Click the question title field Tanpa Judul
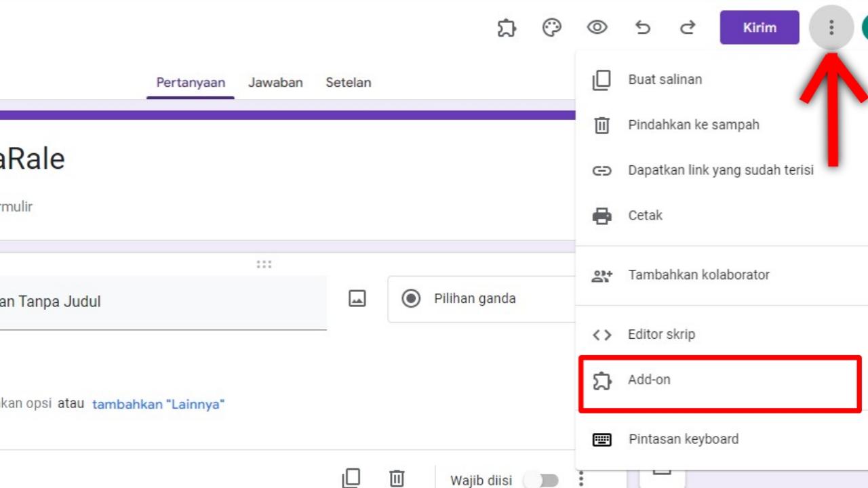Image resolution: width=868 pixels, height=488 pixels. (x=163, y=302)
